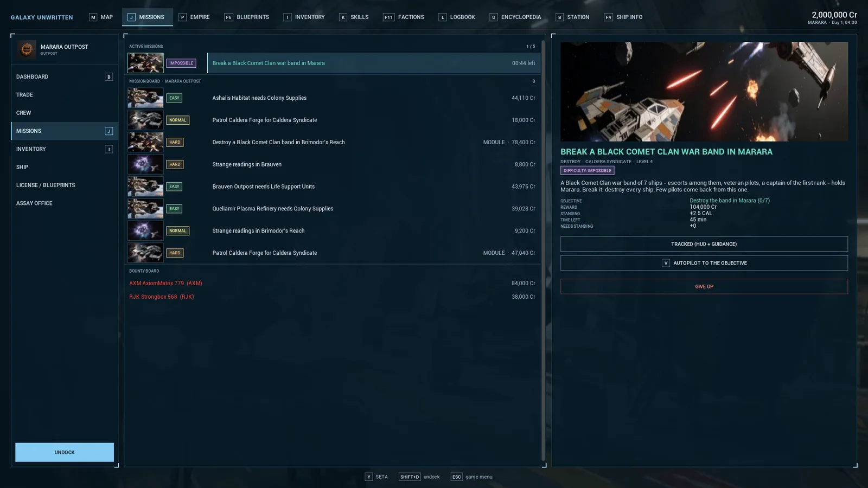This screenshot has height=488, width=868.
Task: Click the Hard badge on Brimodor's Reach destroy mission
Action: (x=175, y=142)
